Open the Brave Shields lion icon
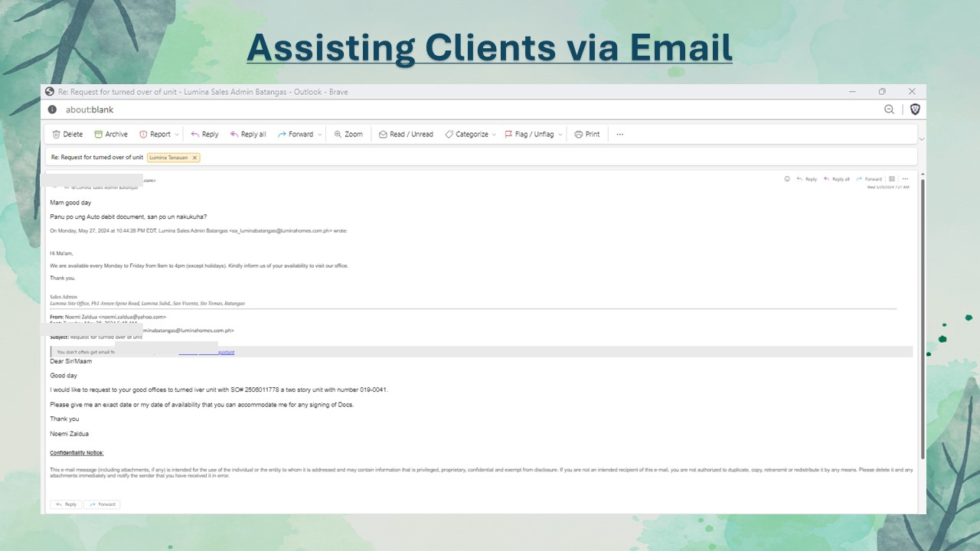The height and width of the screenshot is (551, 980). pos(914,109)
